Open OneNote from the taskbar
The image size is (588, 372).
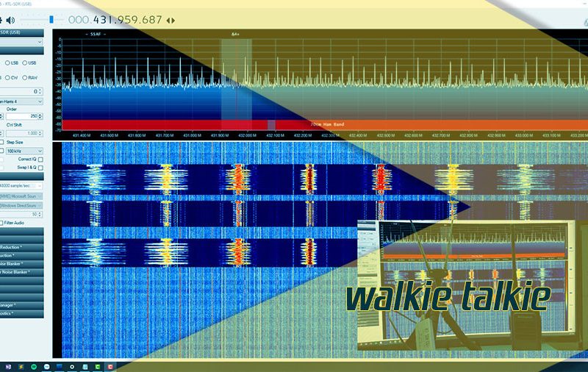tap(8, 367)
